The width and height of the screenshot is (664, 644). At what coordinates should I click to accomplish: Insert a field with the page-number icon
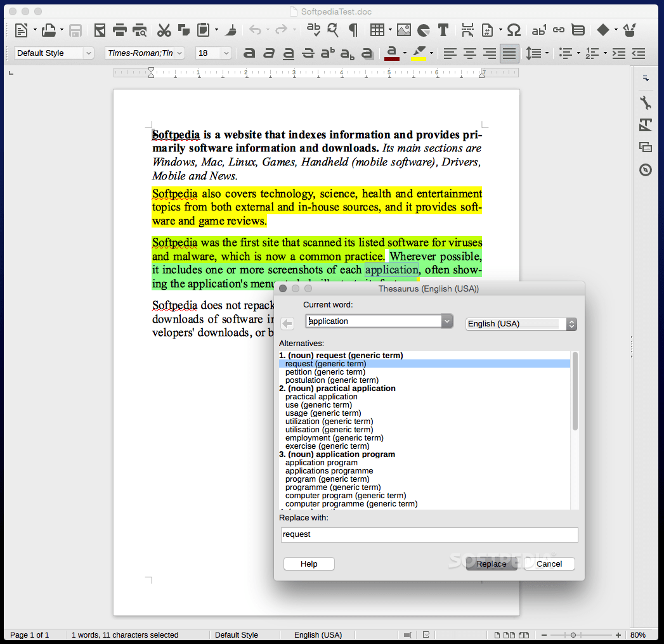(x=488, y=30)
